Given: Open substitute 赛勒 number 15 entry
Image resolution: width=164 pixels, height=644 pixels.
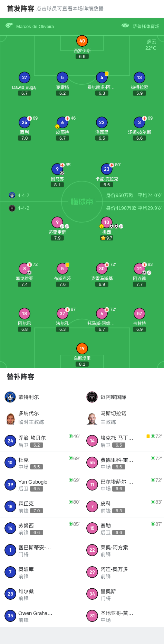Looking at the screenshot, I should coord(123,529).
